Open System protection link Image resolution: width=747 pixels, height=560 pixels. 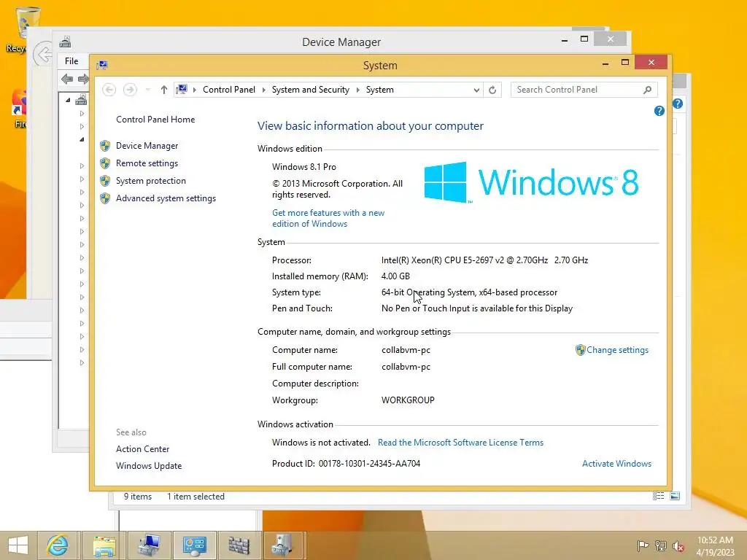pyautogui.click(x=150, y=181)
